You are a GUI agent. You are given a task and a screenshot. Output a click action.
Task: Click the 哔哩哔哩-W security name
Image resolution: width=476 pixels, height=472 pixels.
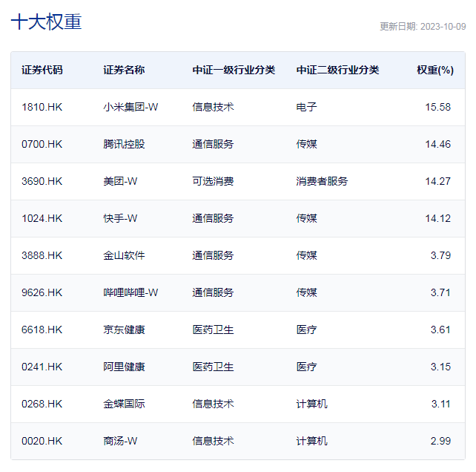point(130,292)
